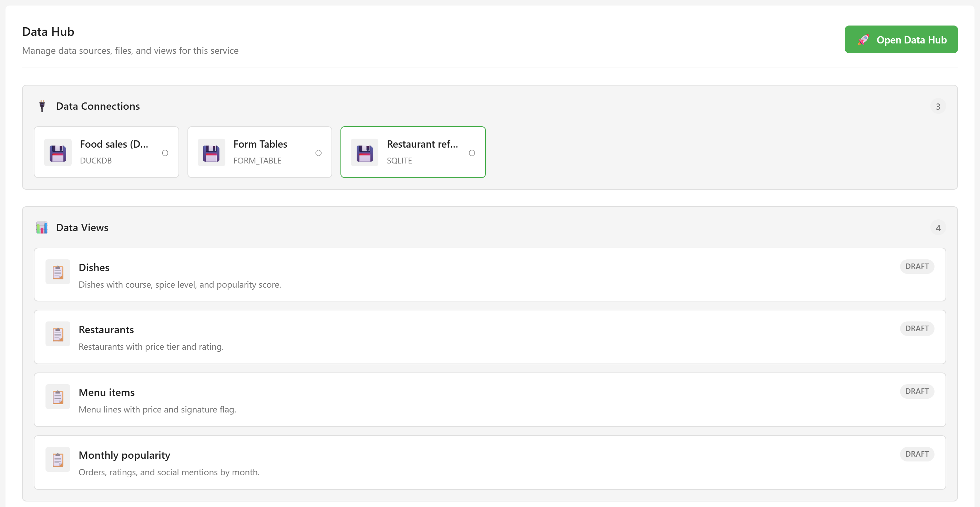980x507 pixels.
Task: Click the Data Connections count badge 3
Action: tap(938, 107)
